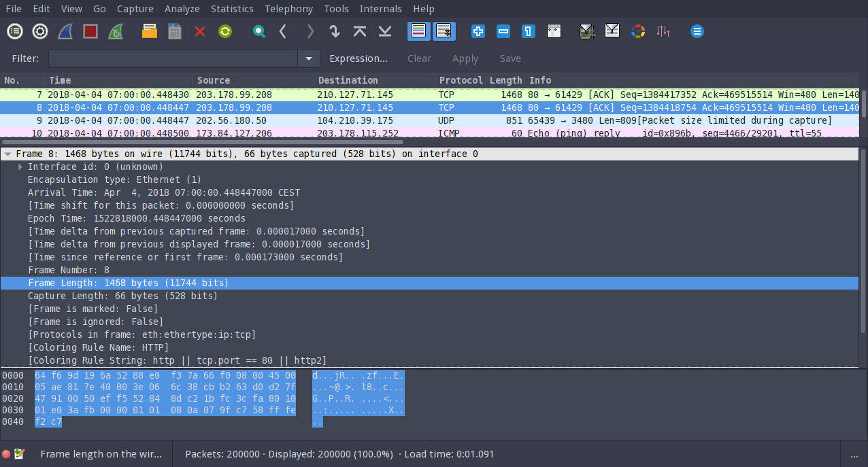Sort by the Length column header
868x467 pixels.
tap(505, 80)
